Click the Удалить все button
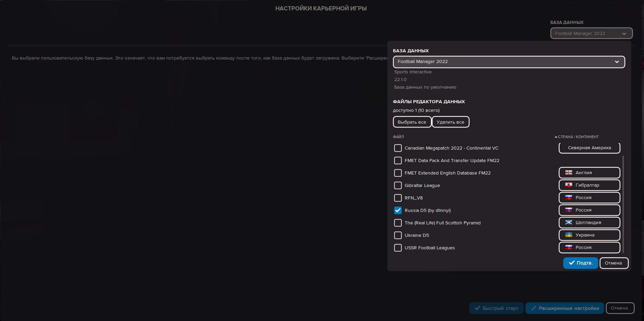Screen dimensions: 644x321 pyautogui.click(x=450, y=122)
